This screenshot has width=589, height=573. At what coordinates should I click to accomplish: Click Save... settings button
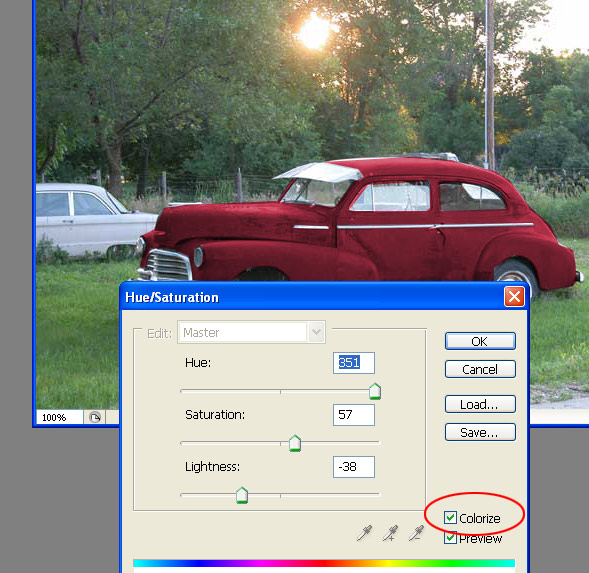(x=480, y=432)
